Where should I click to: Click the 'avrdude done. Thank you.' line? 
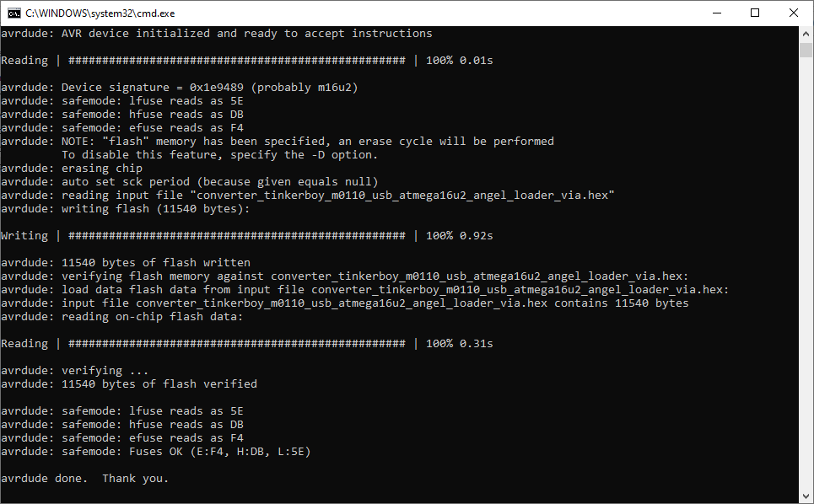pos(85,479)
